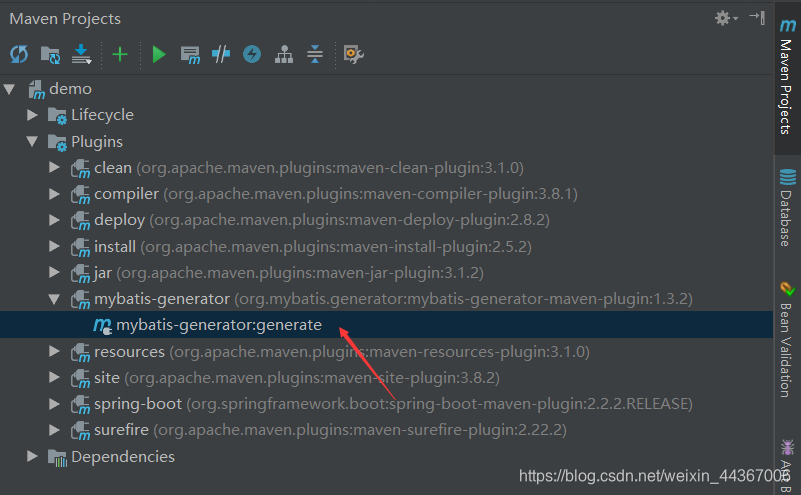Expand the spring-boot plugin node

pyautogui.click(x=54, y=404)
